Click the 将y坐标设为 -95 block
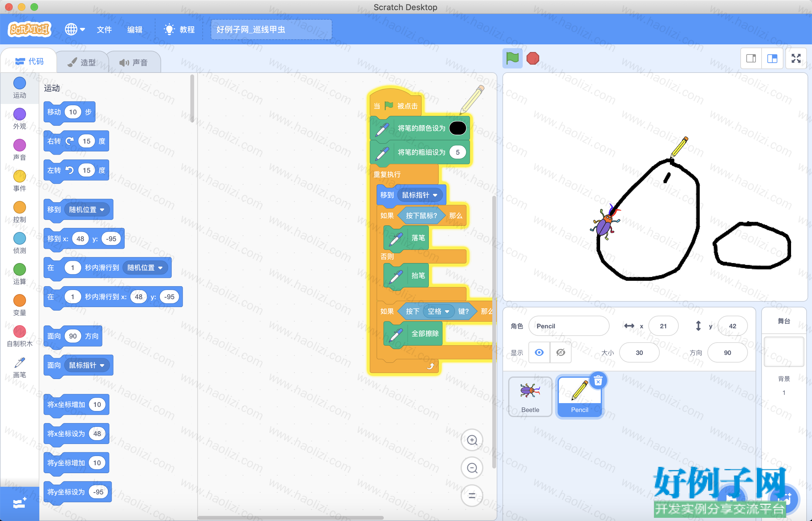 [77, 492]
